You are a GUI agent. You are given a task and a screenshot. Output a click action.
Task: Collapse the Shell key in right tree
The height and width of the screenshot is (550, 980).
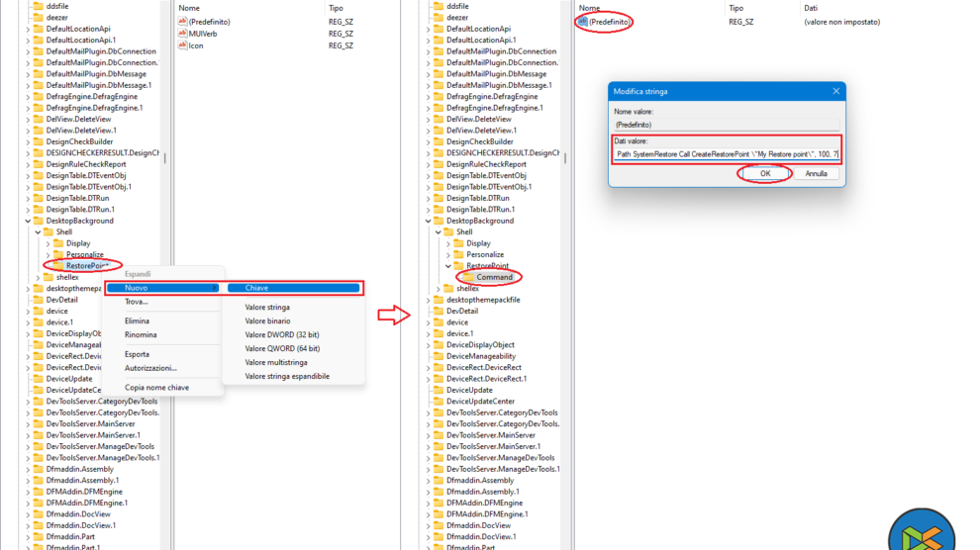[x=439, y=231]
